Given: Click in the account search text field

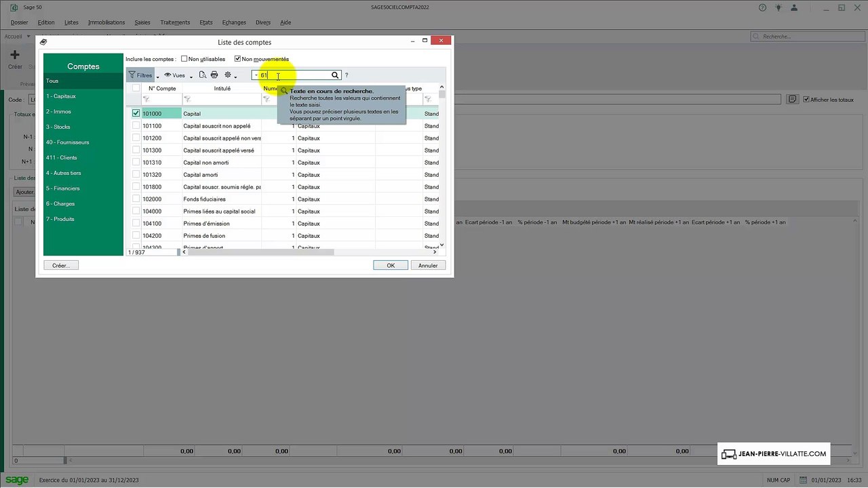Looking at the screenshot, I should [x=295, y=75].
